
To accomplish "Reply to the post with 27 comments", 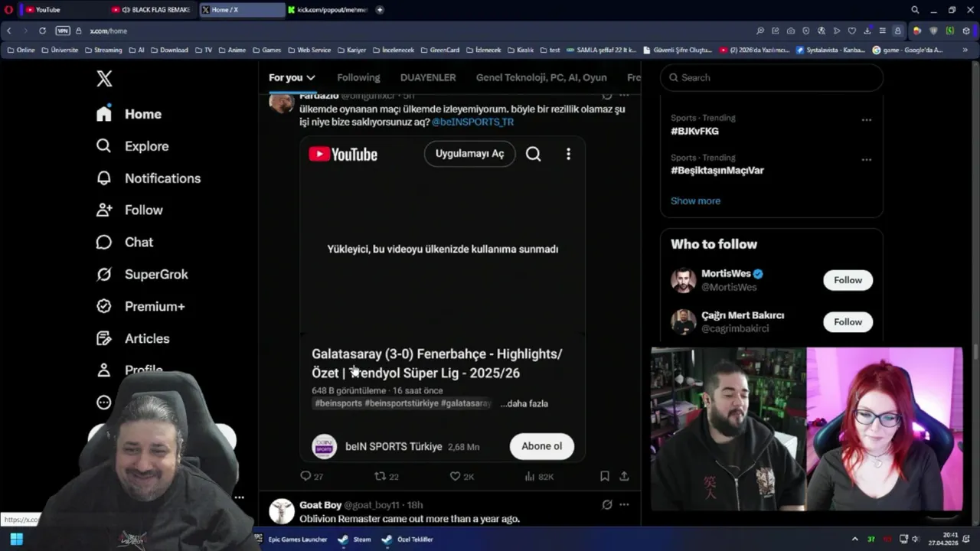I will [312, 476].
